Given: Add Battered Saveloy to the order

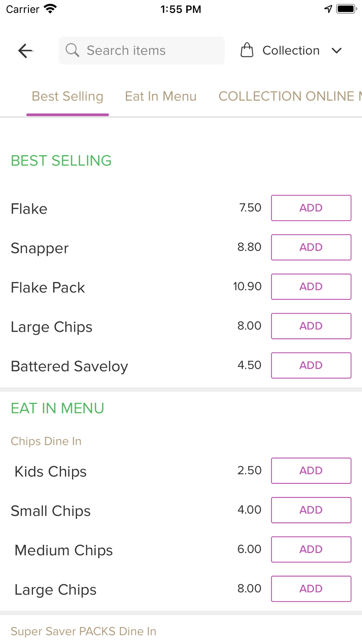Looking at the screenshot, I should (311, 365).
